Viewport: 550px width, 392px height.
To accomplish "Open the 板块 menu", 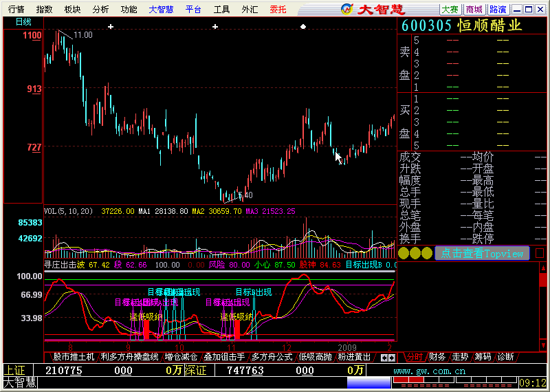I will [72, 10].
